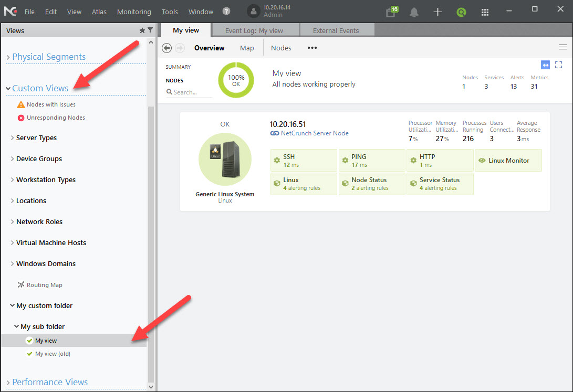Open the notifications bell icon
Image resolution: width=573 pixels, height=392 pixels.
click(x=414, y=12)
